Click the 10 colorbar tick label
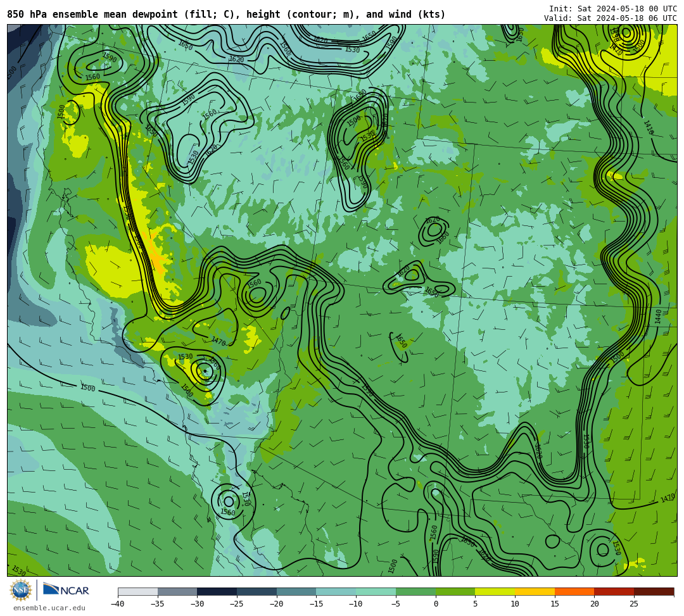 coord(515,604)
